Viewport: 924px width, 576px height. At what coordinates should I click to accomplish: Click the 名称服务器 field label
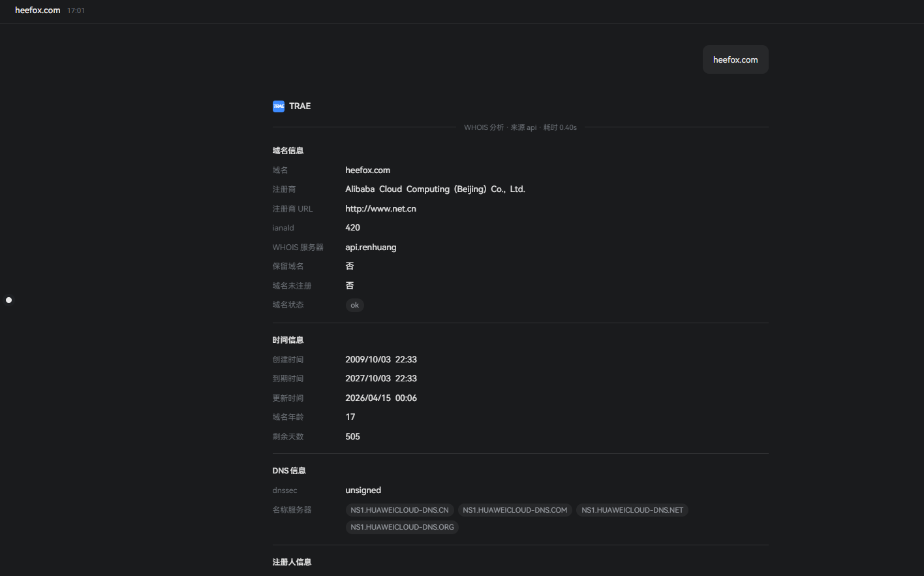tap(292, 510)
